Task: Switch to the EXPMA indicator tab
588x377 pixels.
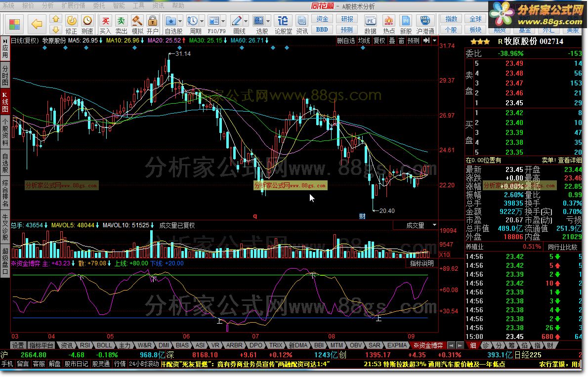Action: 397,345
